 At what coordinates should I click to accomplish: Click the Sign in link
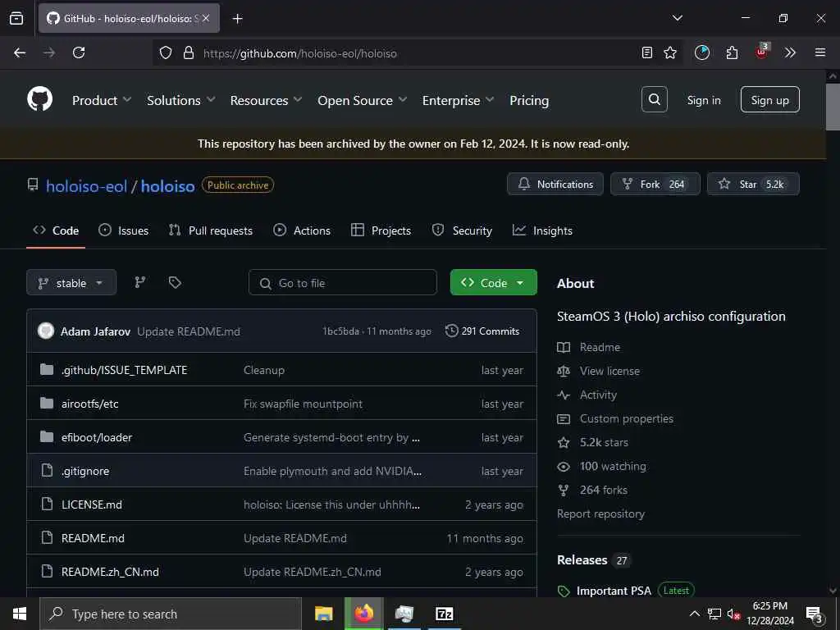tap(704, 100)
